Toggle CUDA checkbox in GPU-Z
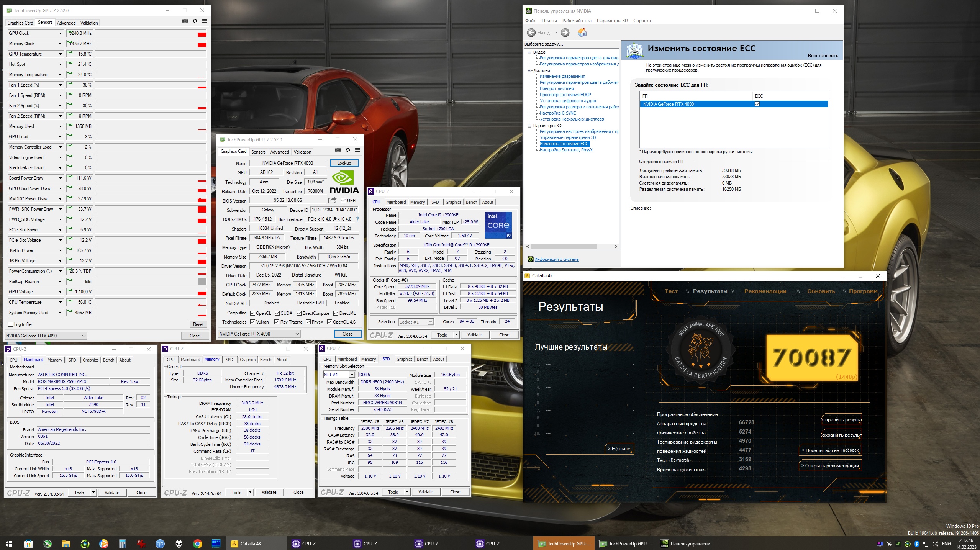 277,313
